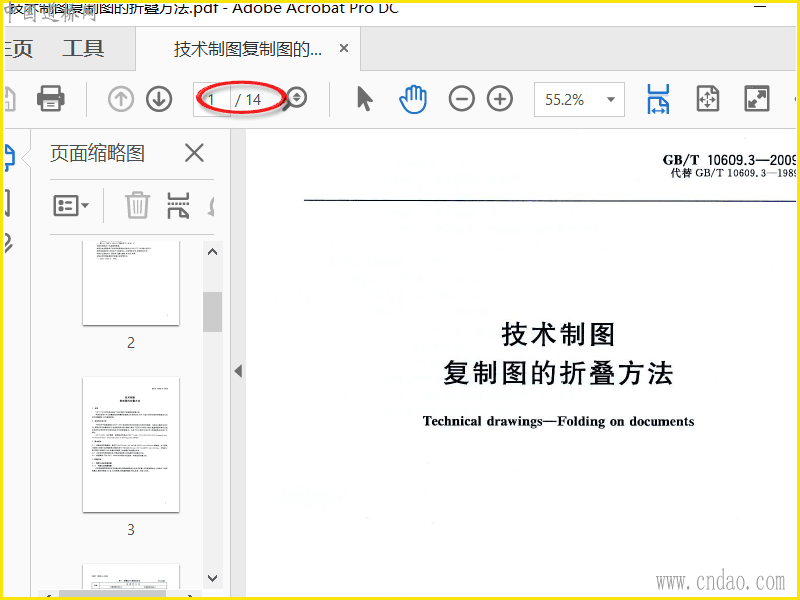800x600 pixels.
Task: Click the thumbnail panel vertical scrollbar thumb
Action: (x=212, y=312)
